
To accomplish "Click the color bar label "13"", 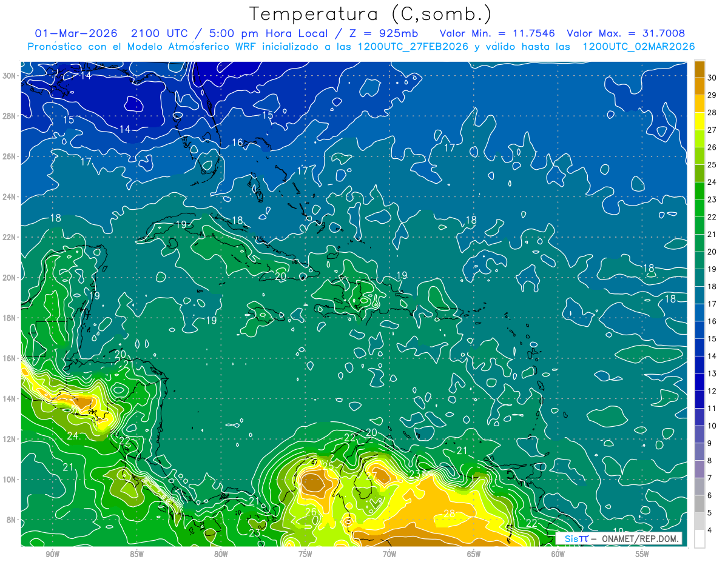I will click(712, 373).
